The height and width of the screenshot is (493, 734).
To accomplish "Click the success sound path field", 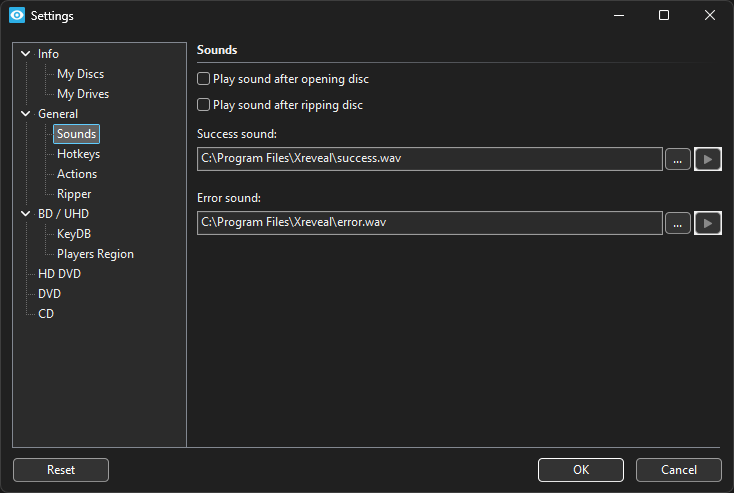I will (430, 159).
